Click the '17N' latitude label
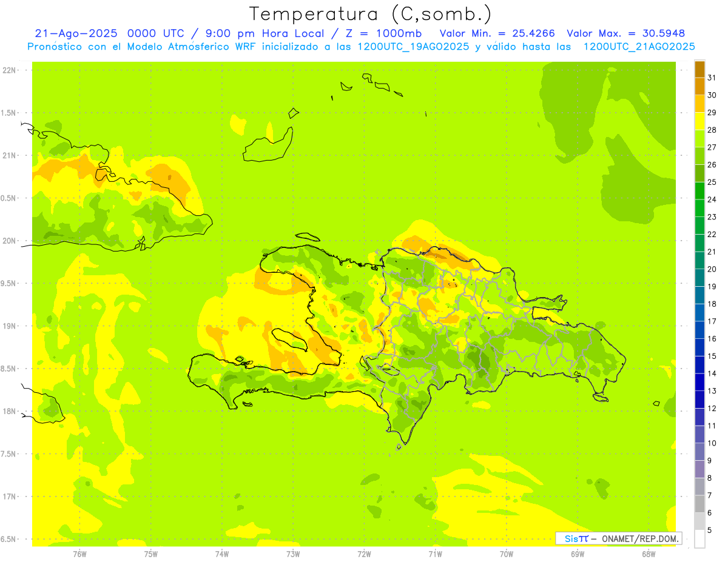Image resolution: width=728 pixels, height=562 pixels. [x=10, y=497]
